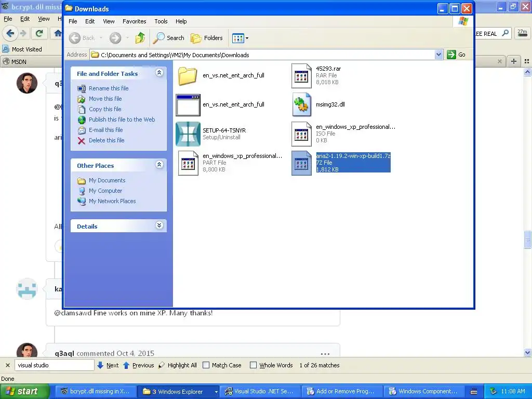Open the Views dropdown arrow

[x=247, y=38]
